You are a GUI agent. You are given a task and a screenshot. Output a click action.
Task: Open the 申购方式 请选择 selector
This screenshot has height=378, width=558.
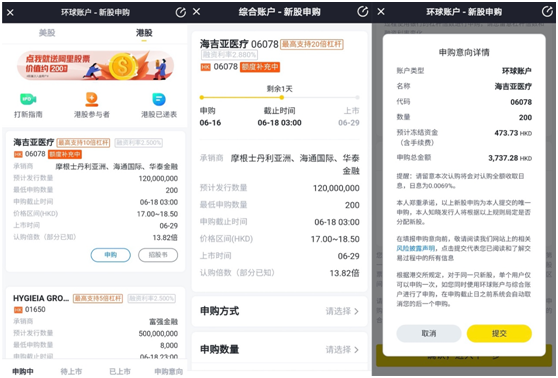[279, 311]
